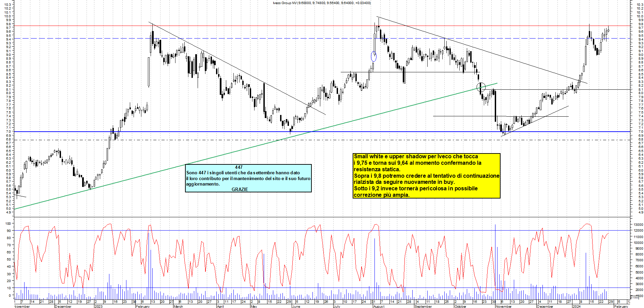644x308 pixels.
Task: Click the "GRAZIE" text in the cyan box
Action: [x=240, y=189]
